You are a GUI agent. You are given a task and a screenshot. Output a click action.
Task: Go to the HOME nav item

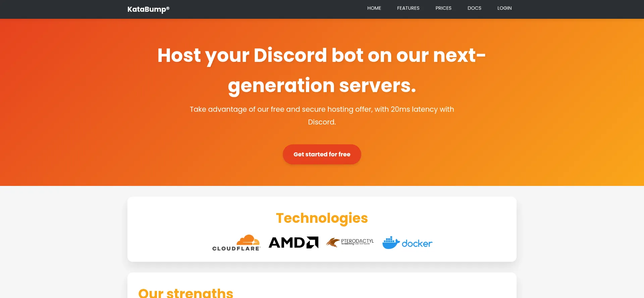[x=374, y=8]
